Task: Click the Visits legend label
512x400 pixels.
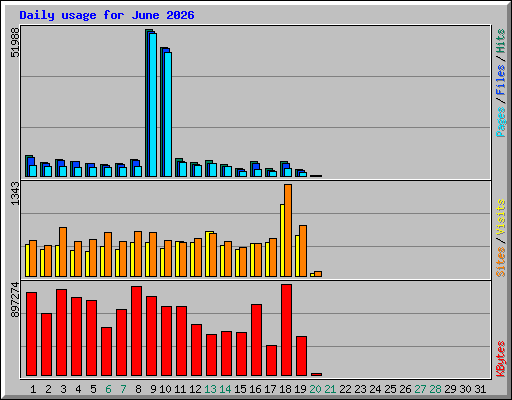Action: coord(501,218)
